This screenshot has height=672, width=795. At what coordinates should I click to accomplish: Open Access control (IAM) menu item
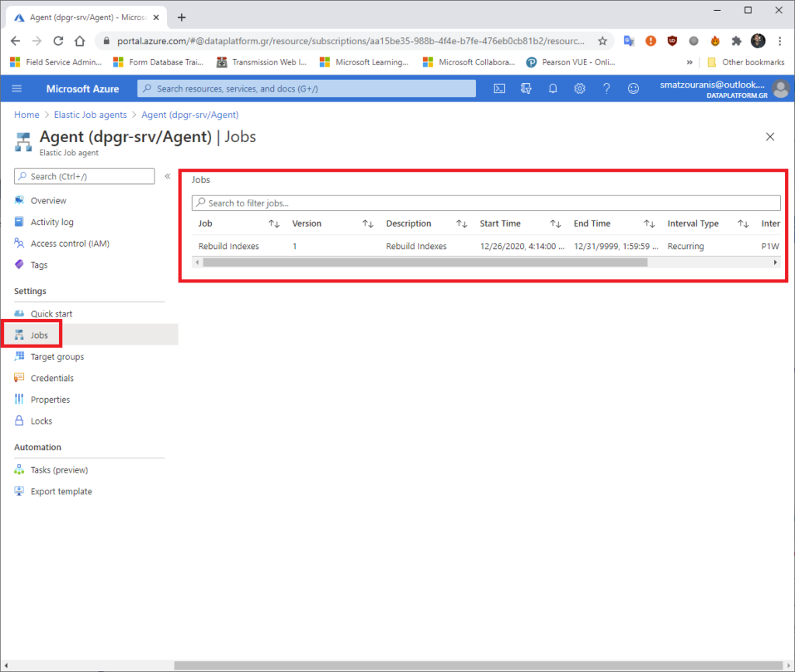pos(70,244)
